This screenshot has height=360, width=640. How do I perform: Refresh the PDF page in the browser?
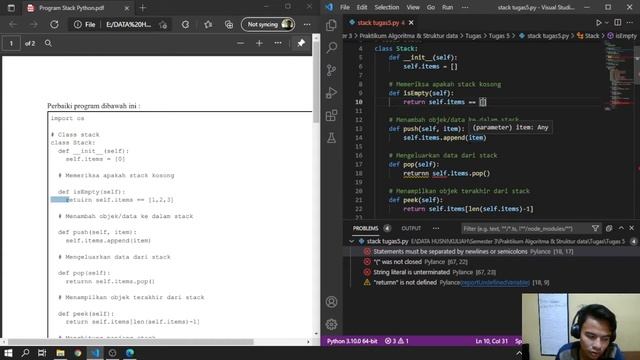[54, 24]
